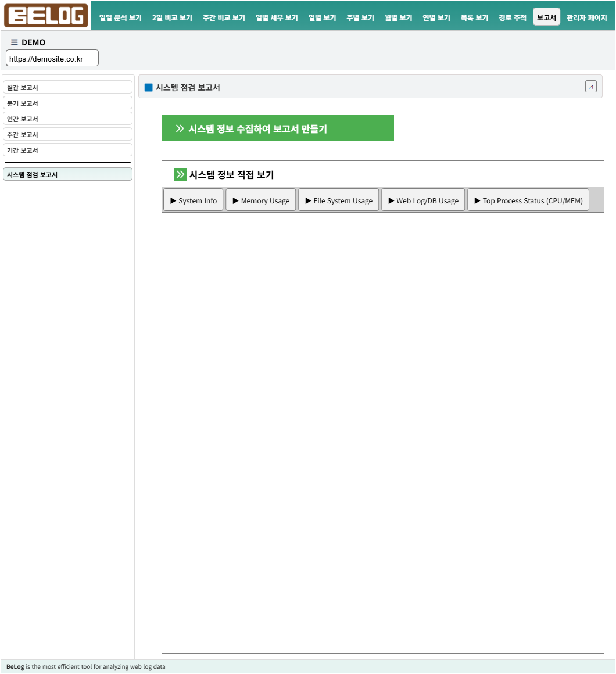Show Web Log/DB Usage
This screenshot has height=674, width=616.
tap(424, 200)
